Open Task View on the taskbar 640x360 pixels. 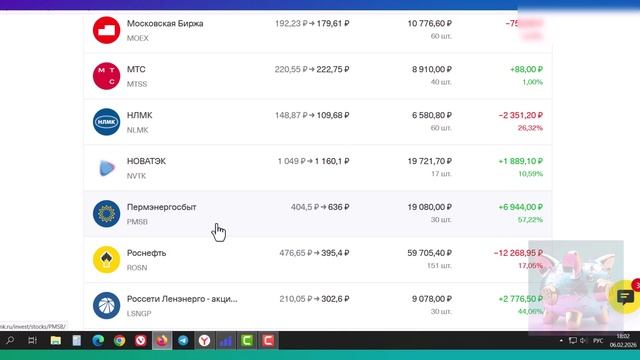pyautogui.click(x=32, y=340)
